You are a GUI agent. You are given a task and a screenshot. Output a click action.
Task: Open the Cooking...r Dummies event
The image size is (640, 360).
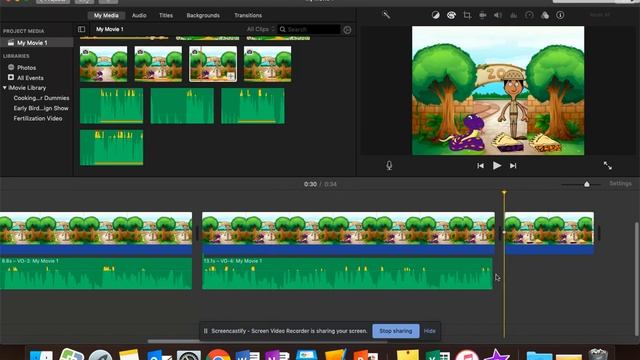tap(41, 98)
